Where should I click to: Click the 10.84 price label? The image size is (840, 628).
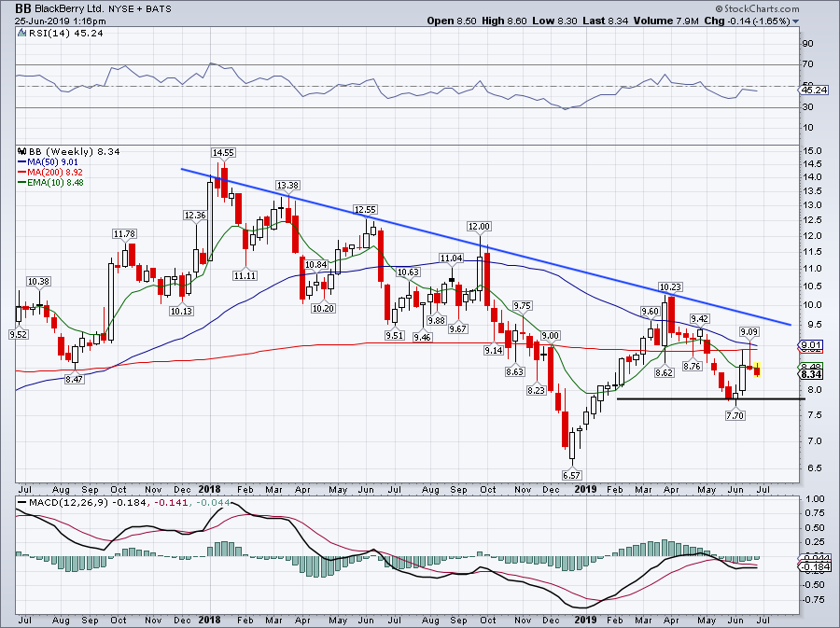coord(316,264)
